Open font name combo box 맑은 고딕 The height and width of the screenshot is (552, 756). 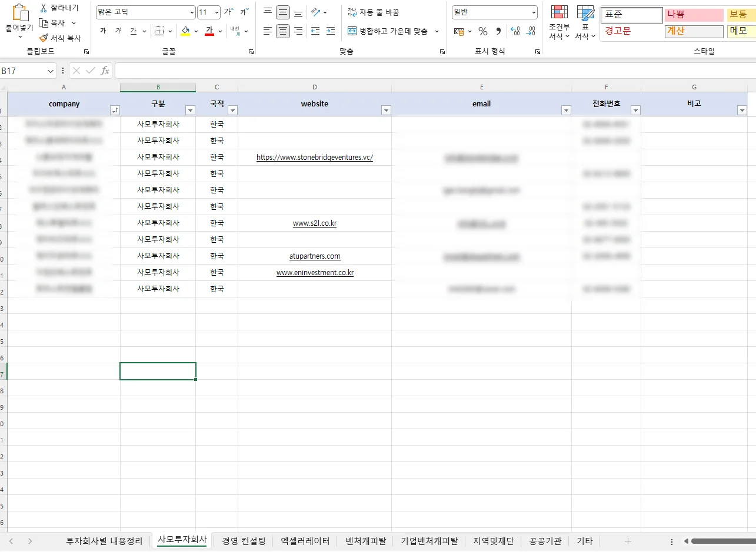tap(146, 12)
